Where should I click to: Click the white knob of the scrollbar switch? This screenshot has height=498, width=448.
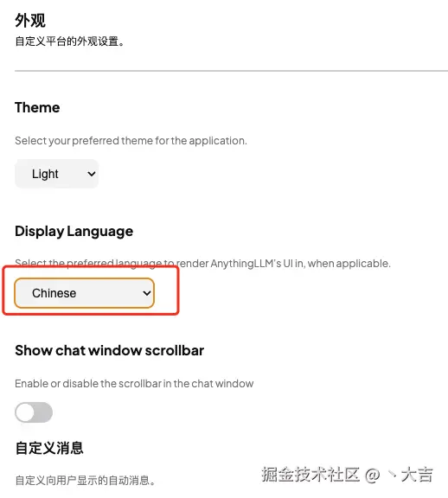[25, 412]
